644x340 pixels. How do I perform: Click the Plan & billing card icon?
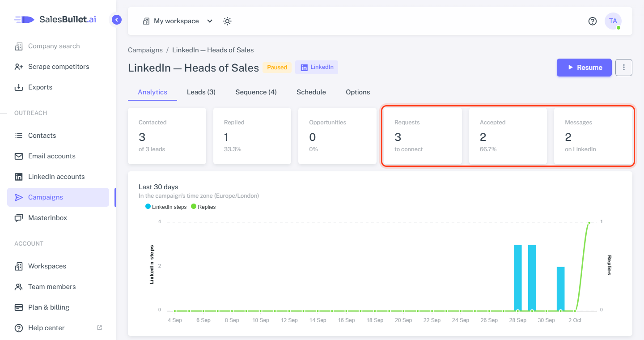tap(19, 307)
